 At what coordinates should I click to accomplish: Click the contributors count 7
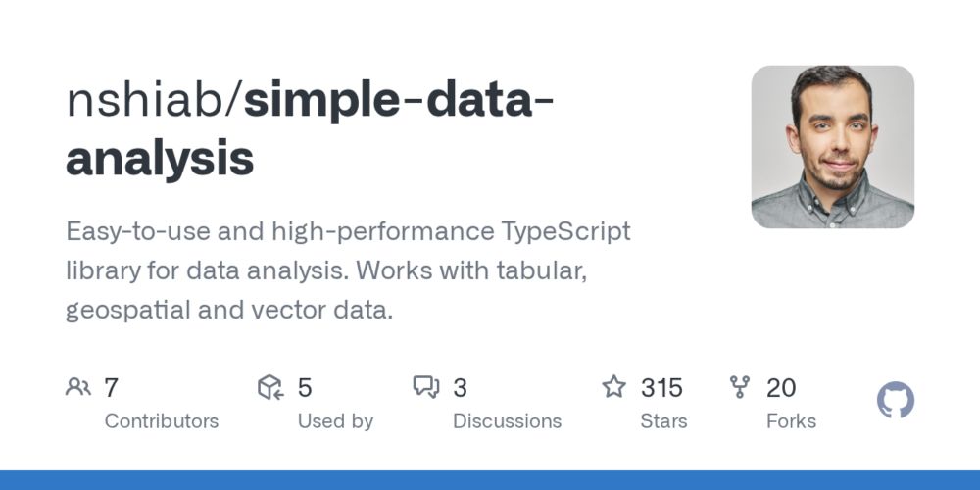[x=111, y=388]
